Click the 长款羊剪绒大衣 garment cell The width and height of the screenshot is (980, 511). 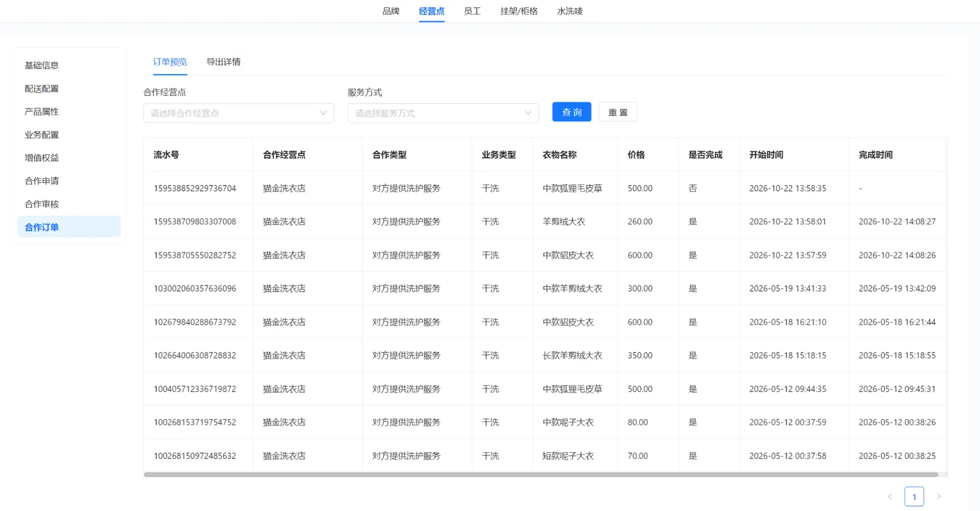[x=573, y=355]
